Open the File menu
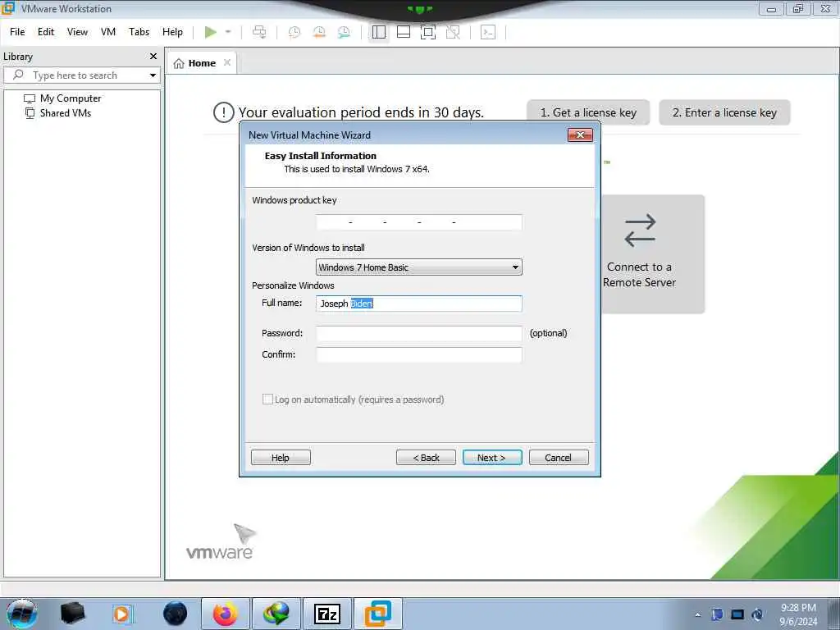Image resolution: width=840 pixels, height=630 pixels. click(x=17, y=32)
